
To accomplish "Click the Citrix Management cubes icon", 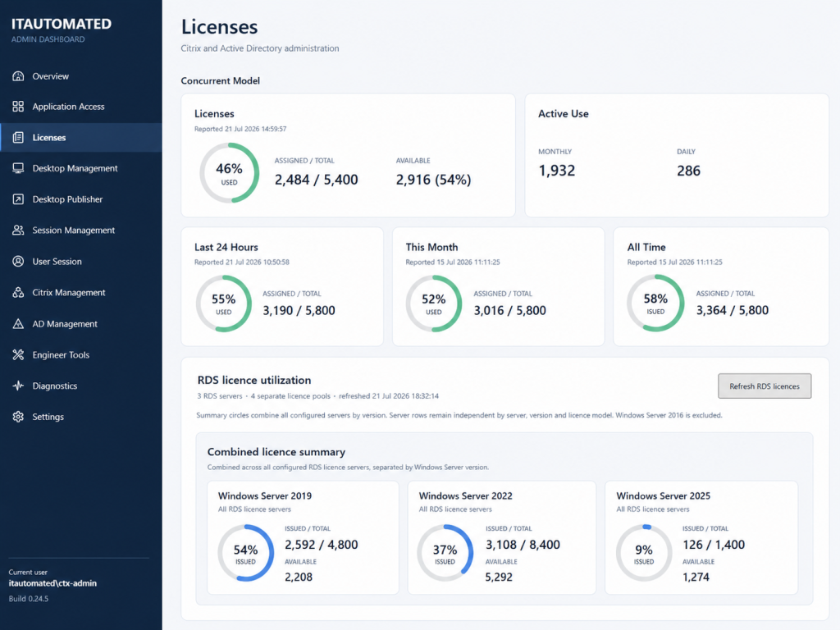I will click(x=18, y=293).
